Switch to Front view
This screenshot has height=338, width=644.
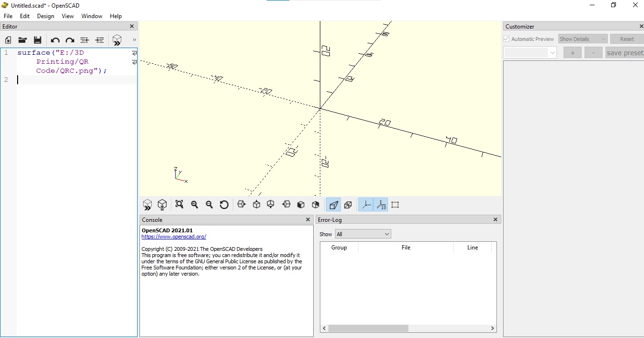pos(301,205)
